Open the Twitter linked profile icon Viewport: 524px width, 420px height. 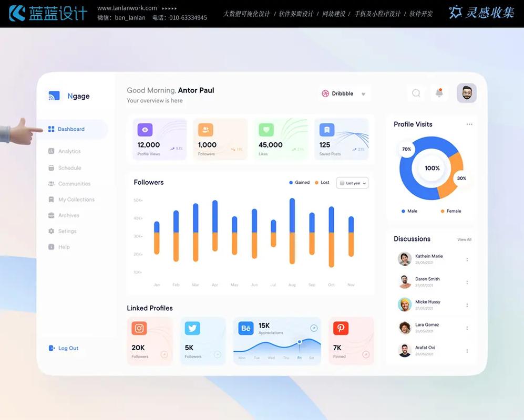[192, 329]
